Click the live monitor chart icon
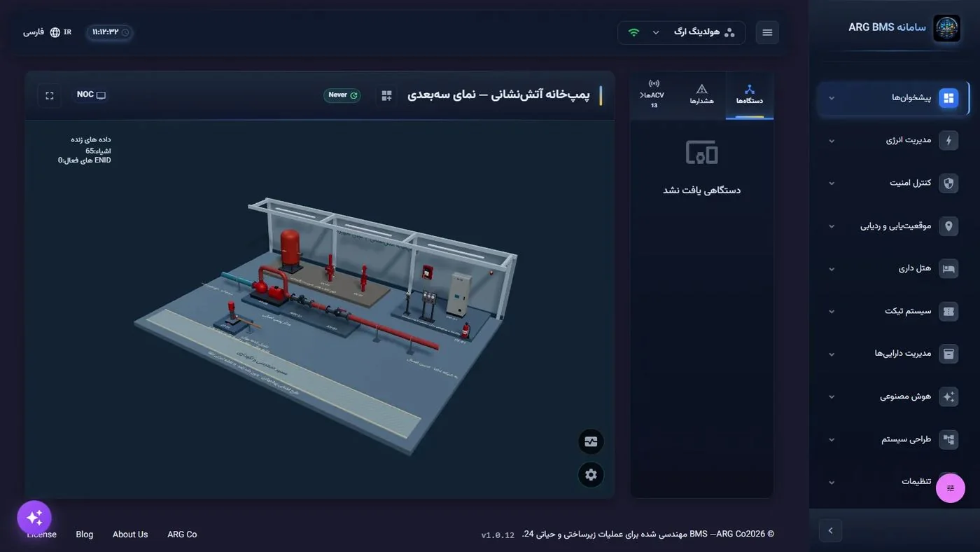Viewport: 980px width, 552px height. tap(591, 442)
